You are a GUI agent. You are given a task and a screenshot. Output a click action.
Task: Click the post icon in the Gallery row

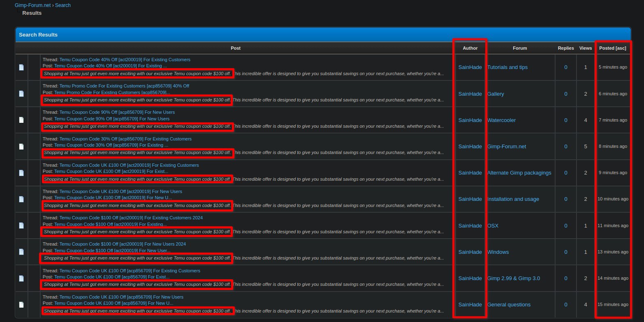coord(21,94)
